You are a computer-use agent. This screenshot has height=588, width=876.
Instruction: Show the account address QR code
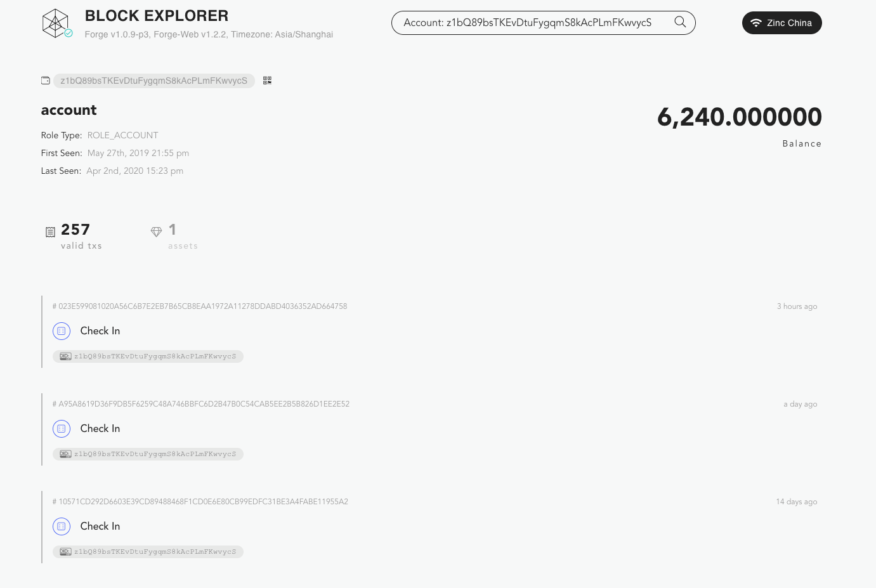coord(267,81)
